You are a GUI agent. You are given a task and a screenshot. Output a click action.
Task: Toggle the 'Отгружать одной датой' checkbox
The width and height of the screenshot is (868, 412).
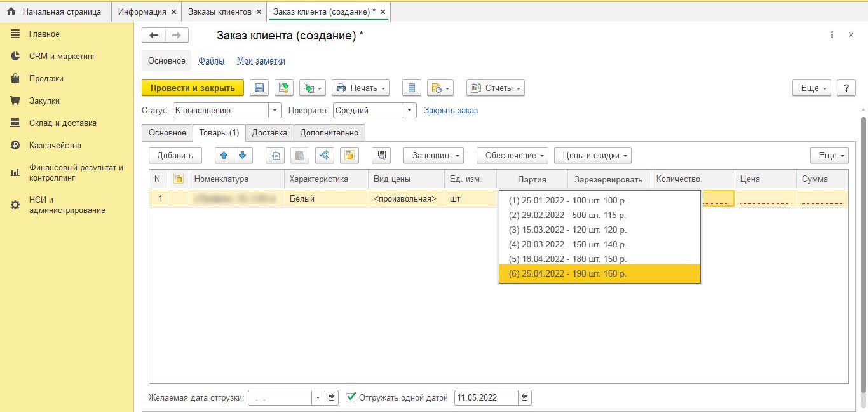tap(351, 397)
